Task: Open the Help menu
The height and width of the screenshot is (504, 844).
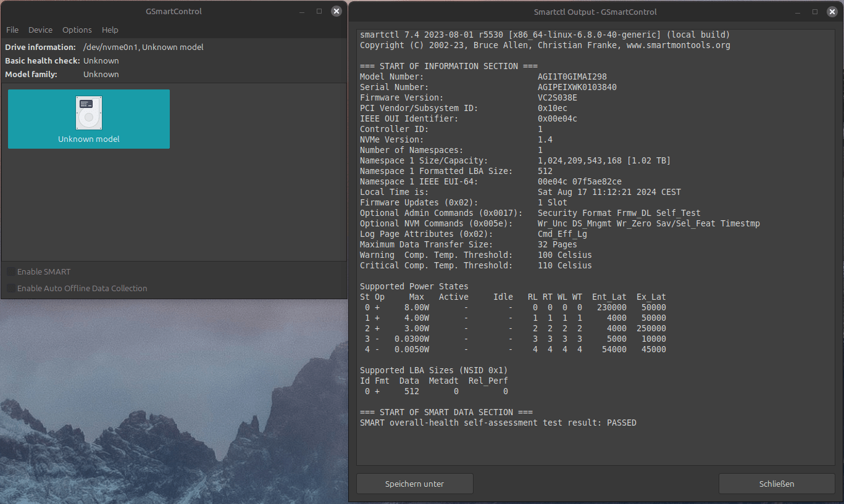Action: click(x=110, y=30)
